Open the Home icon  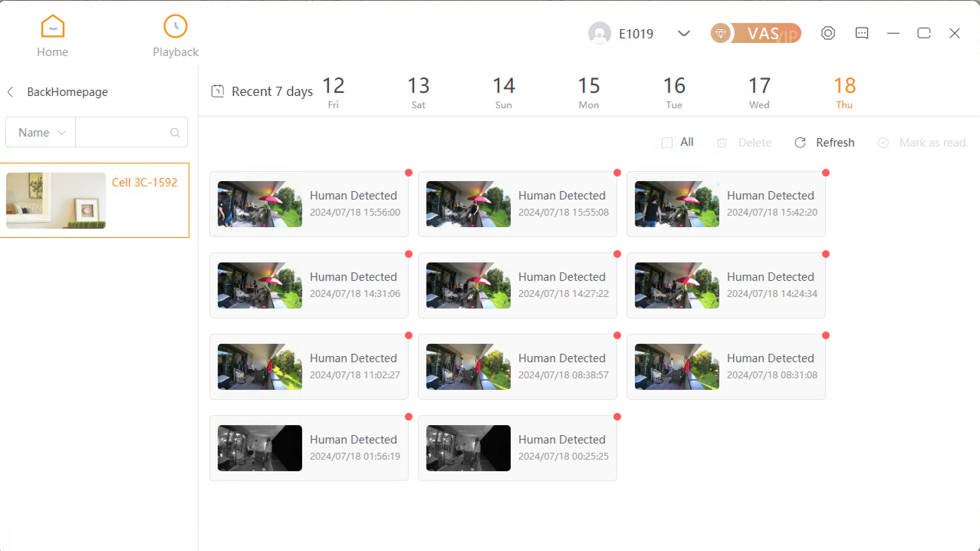coord(53,27)
